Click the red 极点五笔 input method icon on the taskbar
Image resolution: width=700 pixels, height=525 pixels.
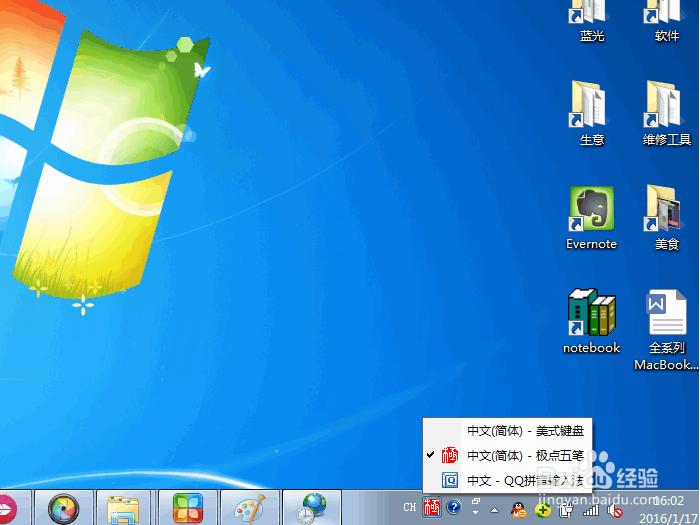[432, 508]
